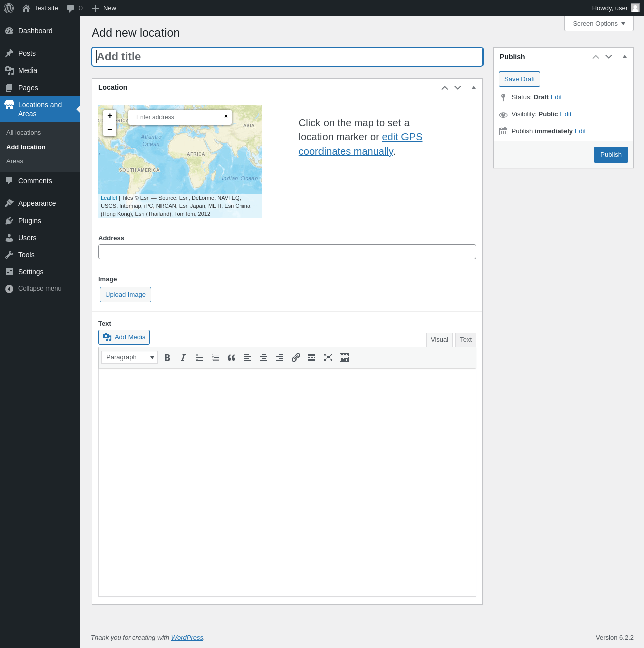Open Settings menu item
The height and width of the screenshot is (648, 644).
coord(40,272)
